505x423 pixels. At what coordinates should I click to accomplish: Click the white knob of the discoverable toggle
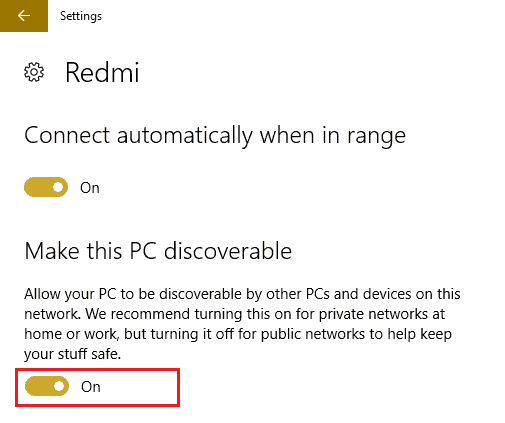tap(59, 386)
